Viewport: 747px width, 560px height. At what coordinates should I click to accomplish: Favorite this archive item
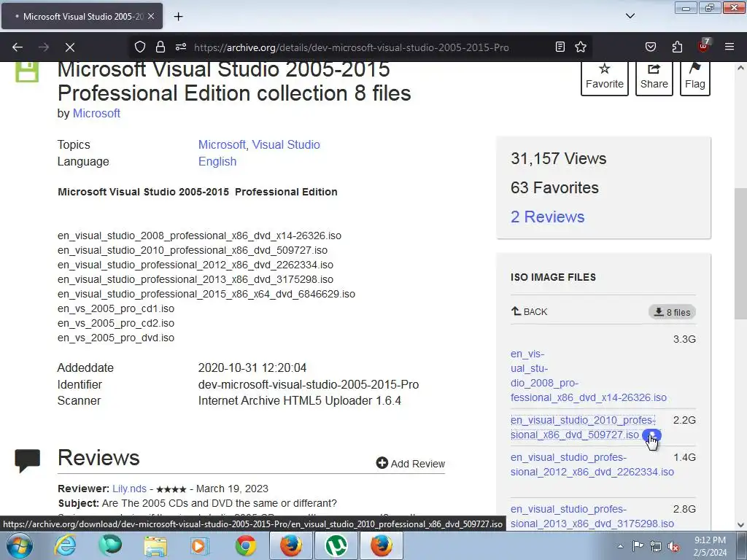click(605, 77)
